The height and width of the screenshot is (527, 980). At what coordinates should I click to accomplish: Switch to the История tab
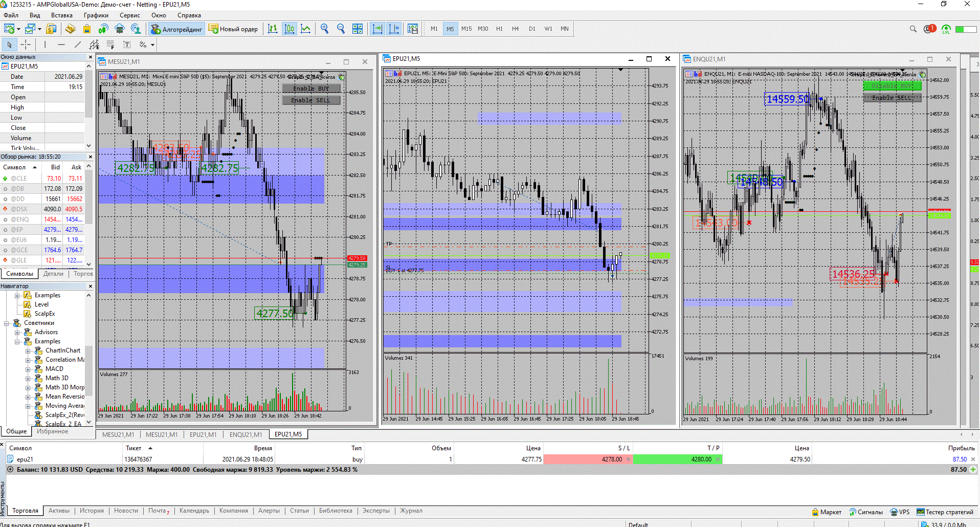[x=92, y=511]
